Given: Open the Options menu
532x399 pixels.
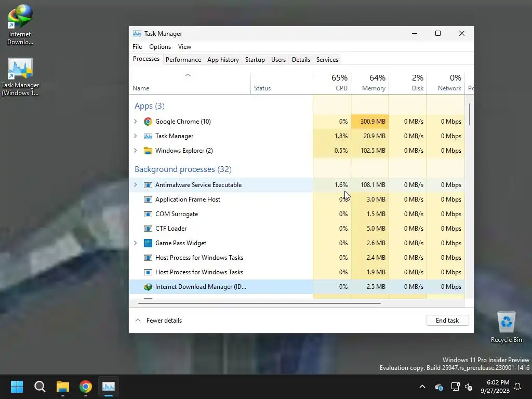Looking at the screenshot, I should pyautogui.click(x=160, y=46).
